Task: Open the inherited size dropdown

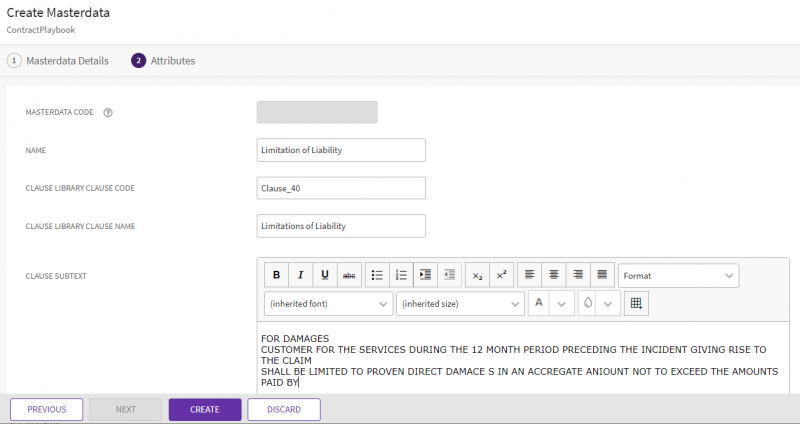Action: 460,303
